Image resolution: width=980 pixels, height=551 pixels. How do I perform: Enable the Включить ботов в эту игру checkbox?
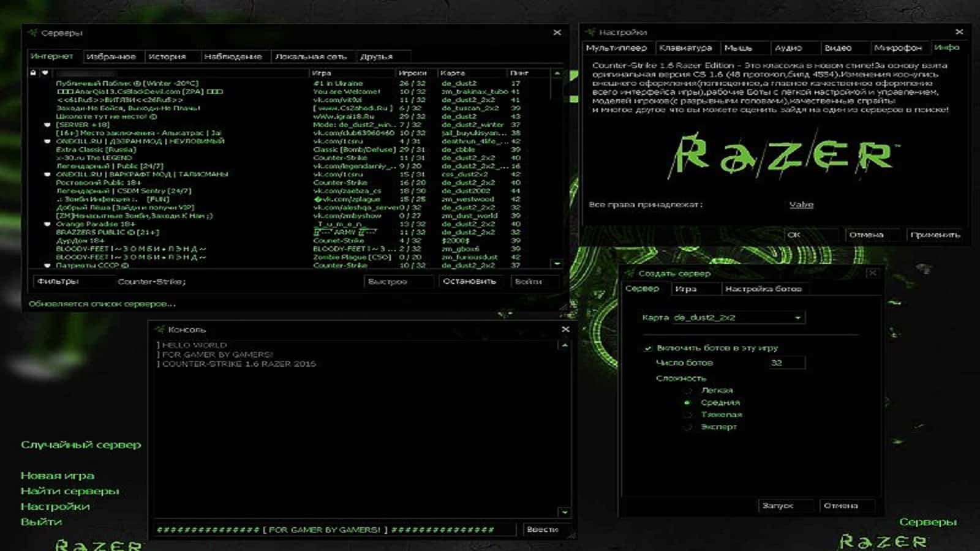pos(647,348)
